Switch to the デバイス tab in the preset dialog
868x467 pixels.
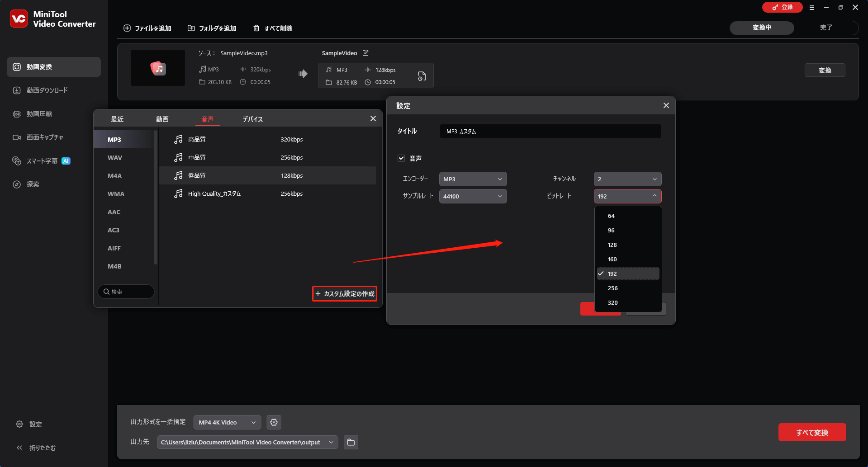pos(252,119)
